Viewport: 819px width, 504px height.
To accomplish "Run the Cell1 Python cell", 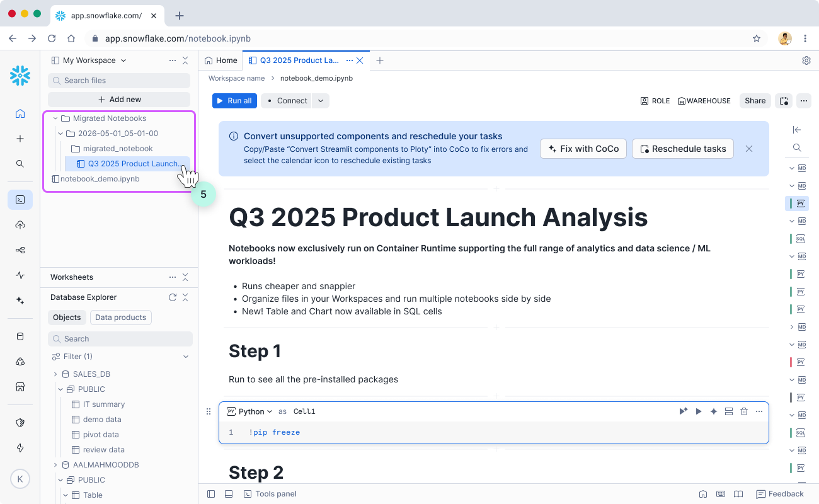I will tap(699, 411).
